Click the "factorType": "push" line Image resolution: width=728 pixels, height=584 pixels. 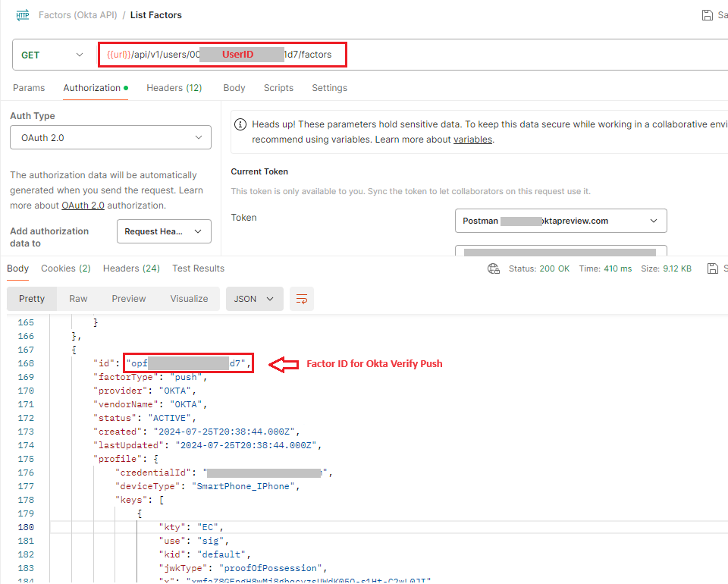150,377
